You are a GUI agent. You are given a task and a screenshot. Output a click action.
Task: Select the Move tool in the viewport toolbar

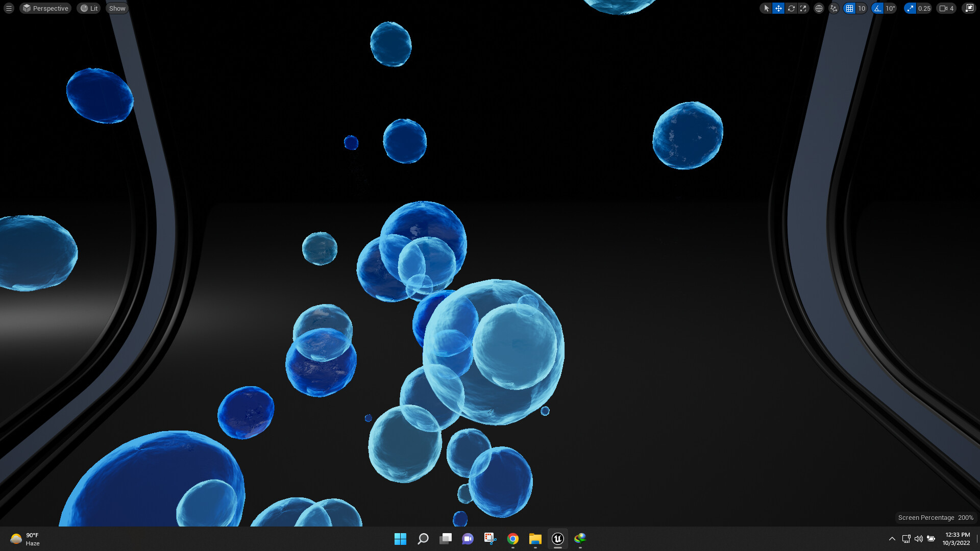click(x=778, y=8)
